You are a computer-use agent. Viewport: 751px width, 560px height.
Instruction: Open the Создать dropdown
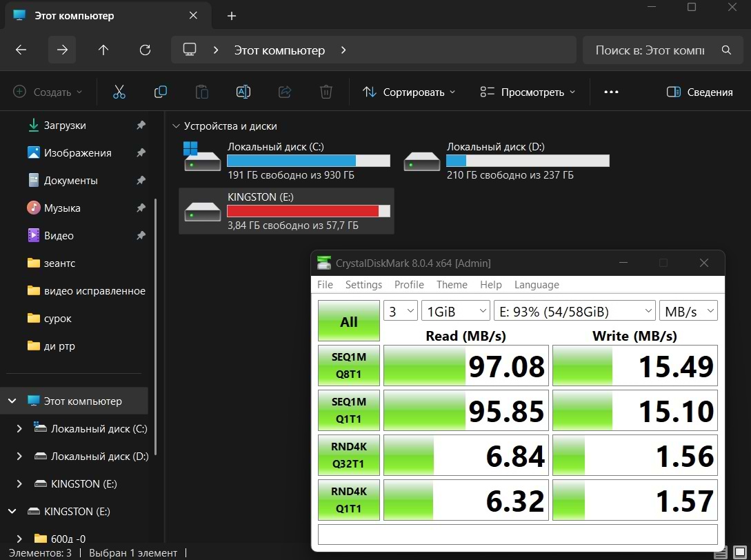48,92
